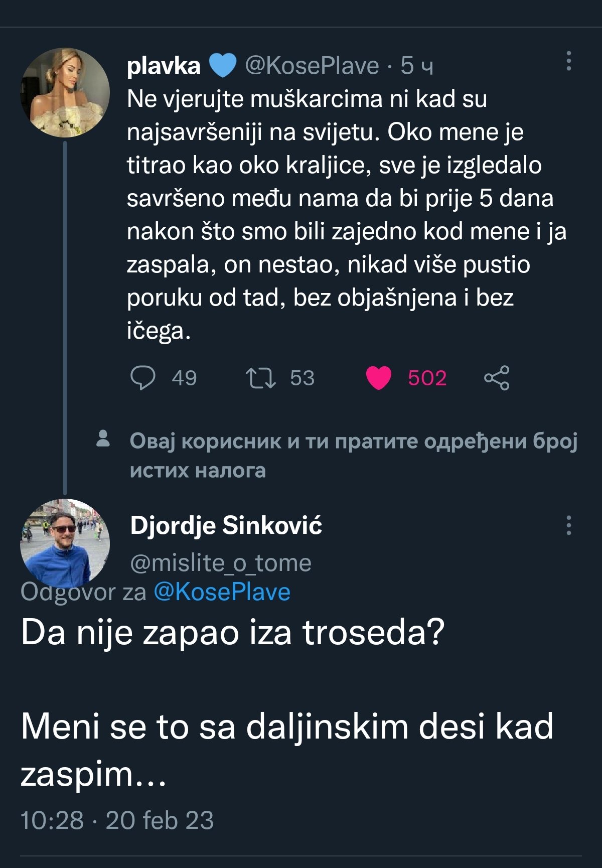Click the mutual follows person icon
Image resolution: width=602 pixels, height=868 pixels.
(x=103, y=439)
